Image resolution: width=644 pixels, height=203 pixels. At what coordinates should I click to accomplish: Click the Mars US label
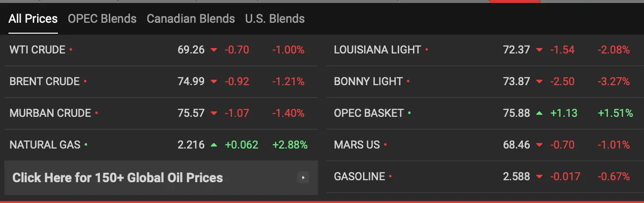[357, 145]
